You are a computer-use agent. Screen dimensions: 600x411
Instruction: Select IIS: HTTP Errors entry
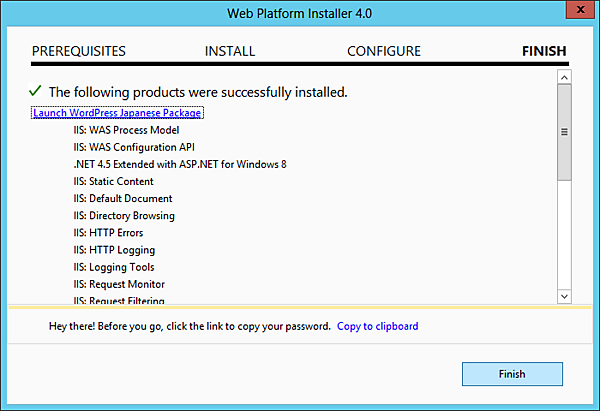109,232
